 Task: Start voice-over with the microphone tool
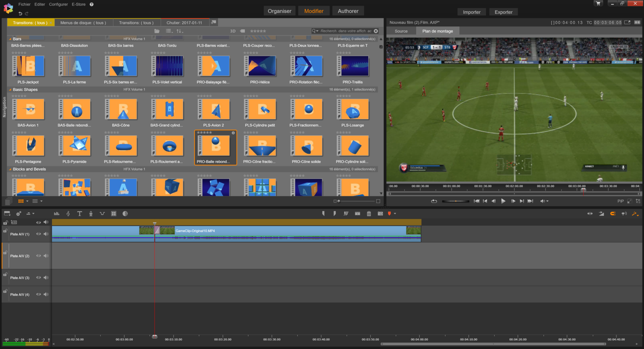91,214
